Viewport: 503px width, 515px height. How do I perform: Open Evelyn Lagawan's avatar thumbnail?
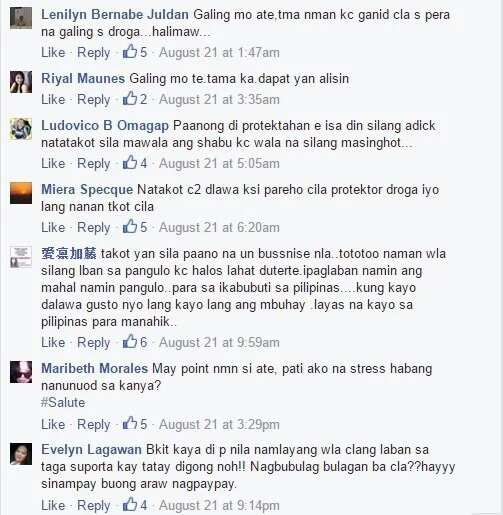(x=21, y=454)
